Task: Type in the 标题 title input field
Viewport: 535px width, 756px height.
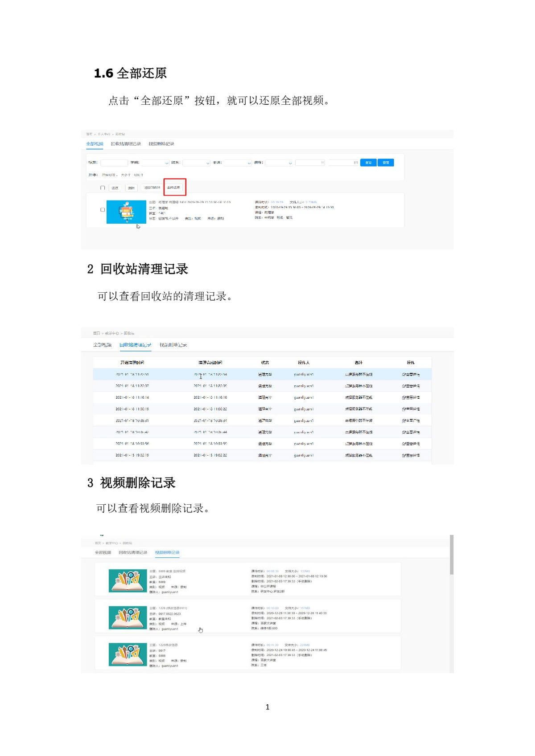Action: [x=114, y=163]
